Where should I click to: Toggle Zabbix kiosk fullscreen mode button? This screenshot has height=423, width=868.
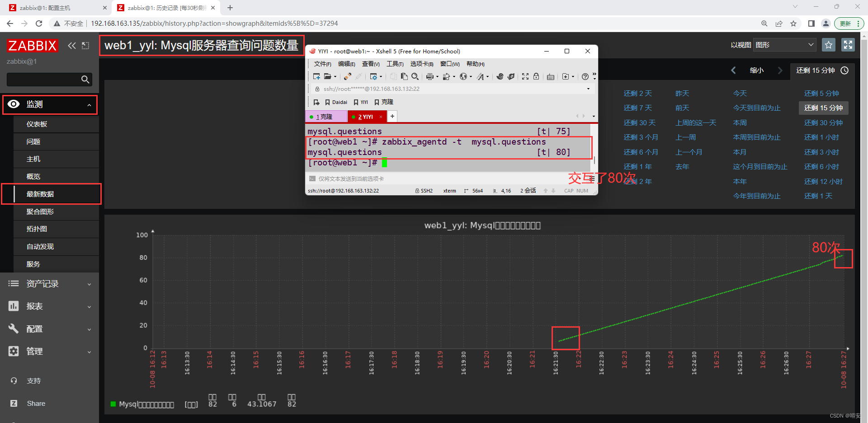pos(848,45)
